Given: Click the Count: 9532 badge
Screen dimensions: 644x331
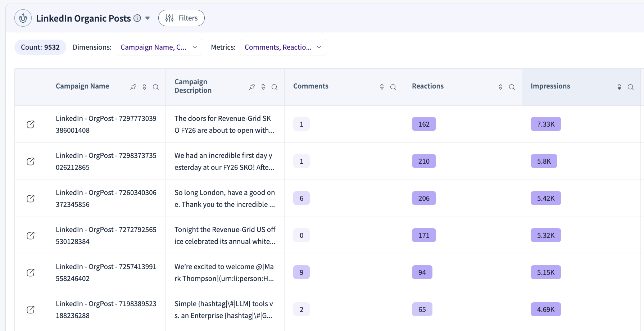Looking at the screenshot, I should [x=40, y=47].
